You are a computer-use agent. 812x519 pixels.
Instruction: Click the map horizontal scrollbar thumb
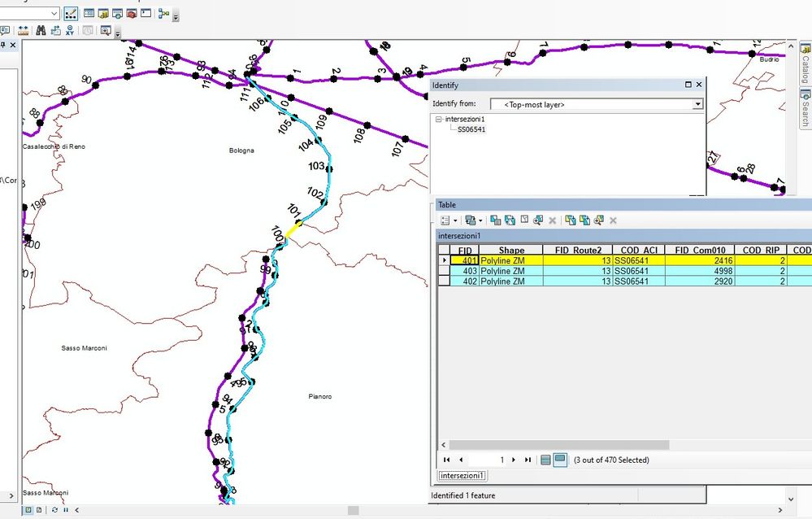[354, 510]
